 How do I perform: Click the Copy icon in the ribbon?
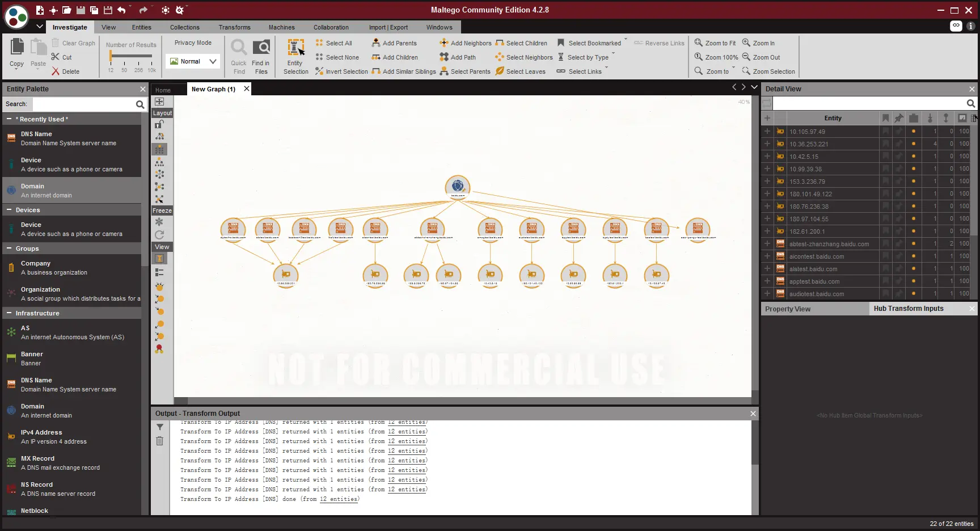click(17, 48)
